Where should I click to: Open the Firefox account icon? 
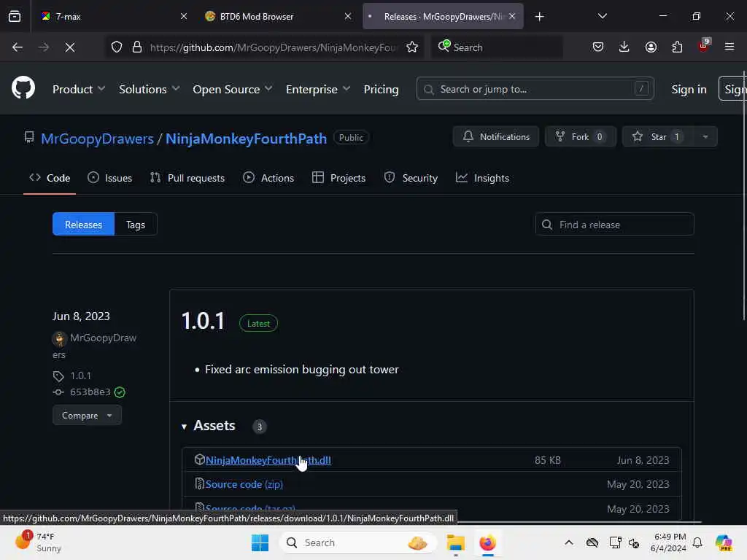pyautogui.click(x=651, y=47)
